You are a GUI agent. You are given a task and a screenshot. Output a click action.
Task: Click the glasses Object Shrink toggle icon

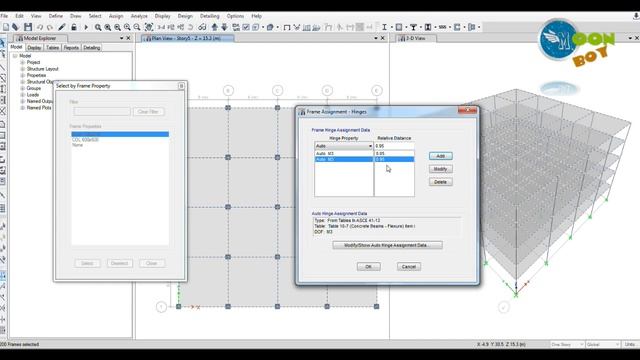point(202,27)
